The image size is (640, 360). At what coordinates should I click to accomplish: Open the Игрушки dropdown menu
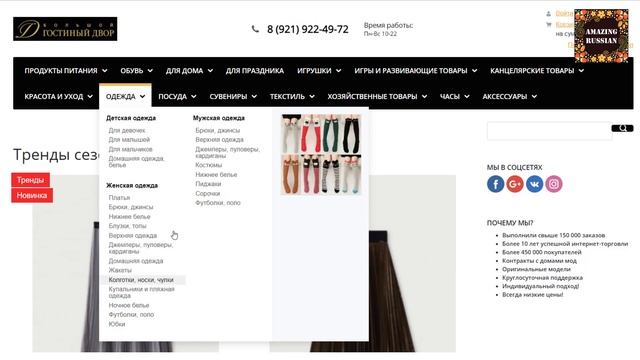pos(319,71)
